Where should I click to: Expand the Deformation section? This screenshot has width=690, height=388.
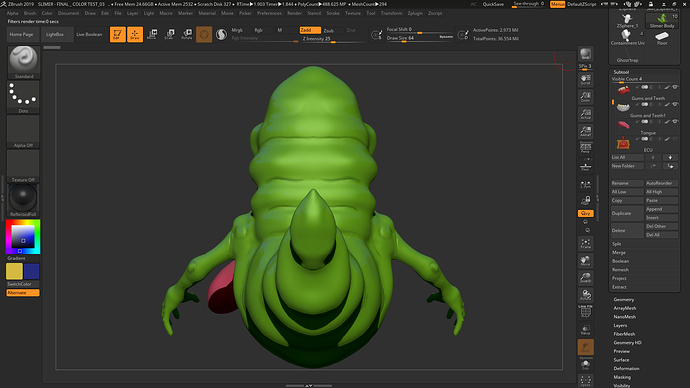[x=627, y=369]
